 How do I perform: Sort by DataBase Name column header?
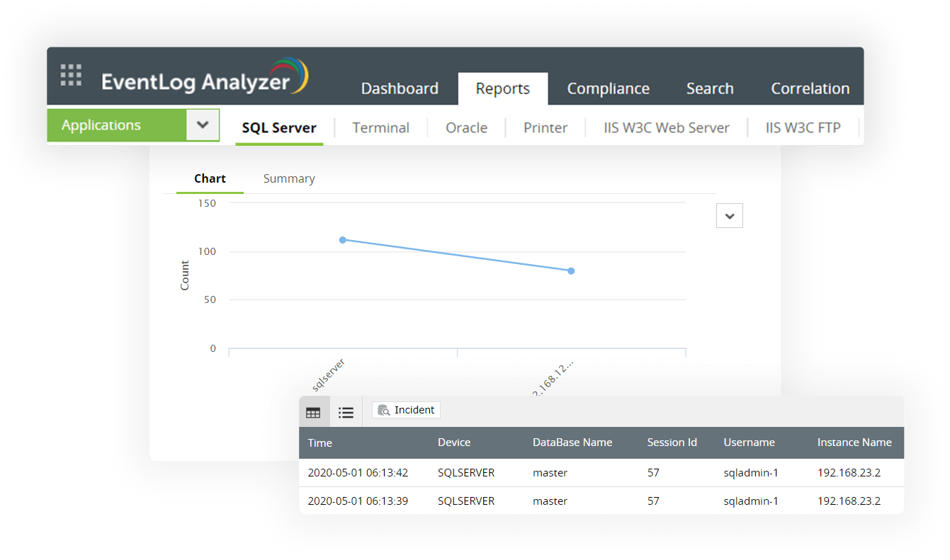[572, 442]
